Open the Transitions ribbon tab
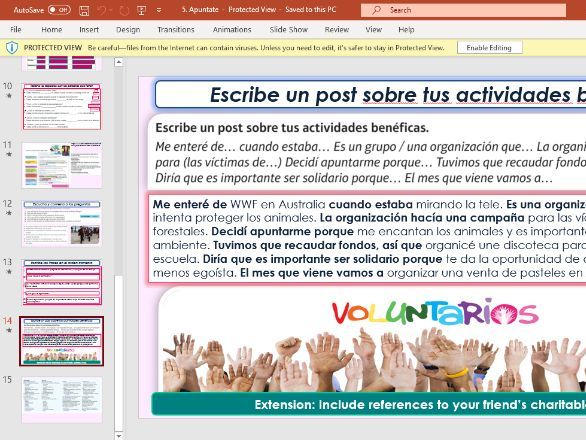 coord(176,30)
